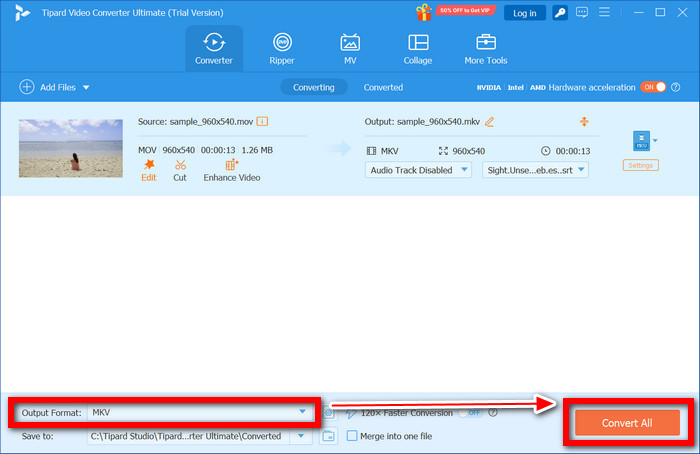Open the output folder icon
700x454 pixels.
pyautogui.click(x=328, y=436)
